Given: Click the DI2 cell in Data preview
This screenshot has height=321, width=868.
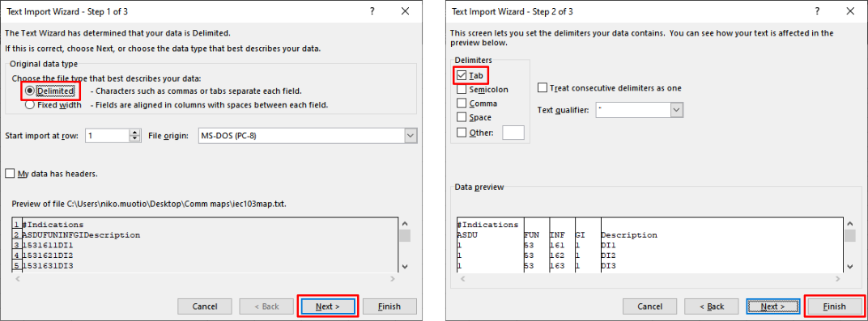Looking at the screenshot, I should point(609,256).
